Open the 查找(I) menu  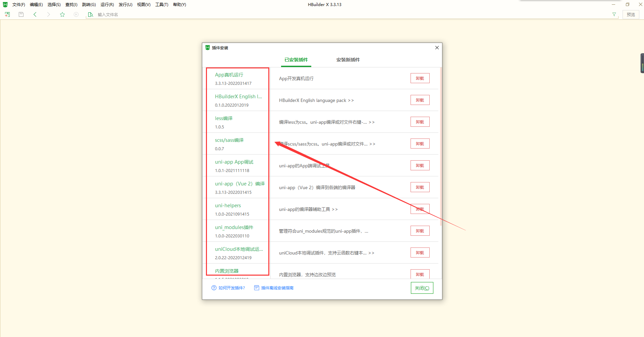[x=71, y=5]
